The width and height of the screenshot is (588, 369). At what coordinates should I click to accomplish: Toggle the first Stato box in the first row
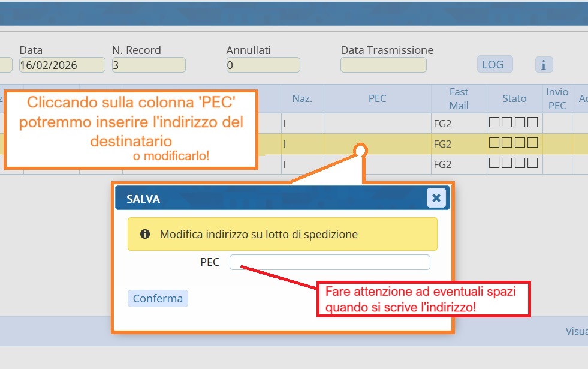tap(495, 123)
